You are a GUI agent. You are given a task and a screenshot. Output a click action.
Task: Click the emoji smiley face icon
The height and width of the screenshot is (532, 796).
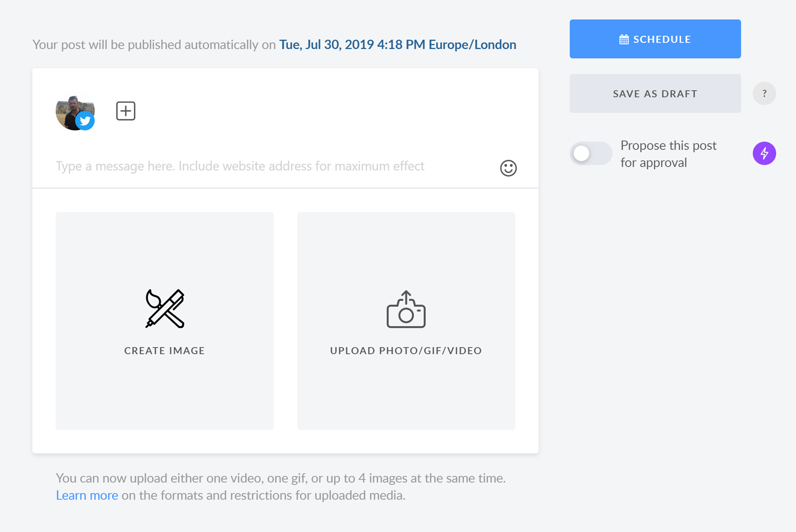coord(508,168)
